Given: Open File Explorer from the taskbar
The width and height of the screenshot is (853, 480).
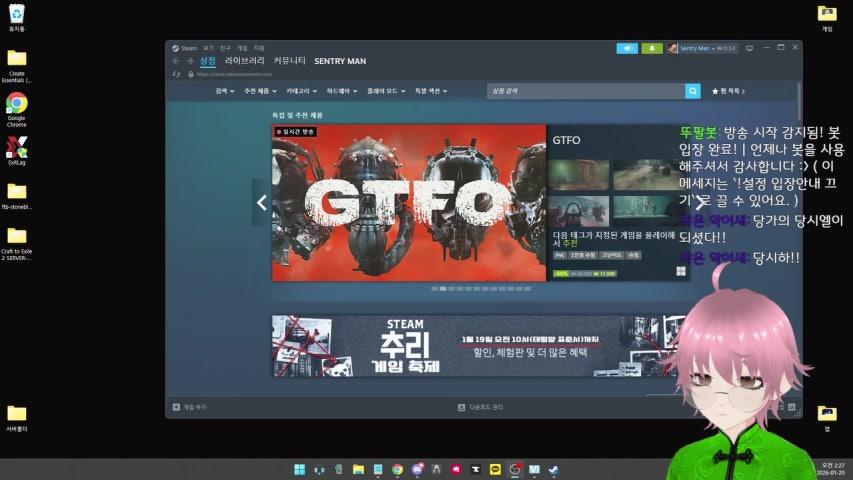Looking at the screenshot, I should pyautogui.click(x=358, y=469).
